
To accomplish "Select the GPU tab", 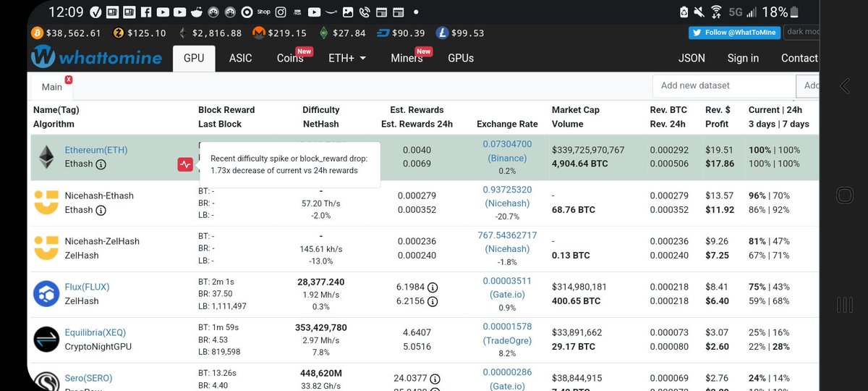I will [x=194, y=58].
